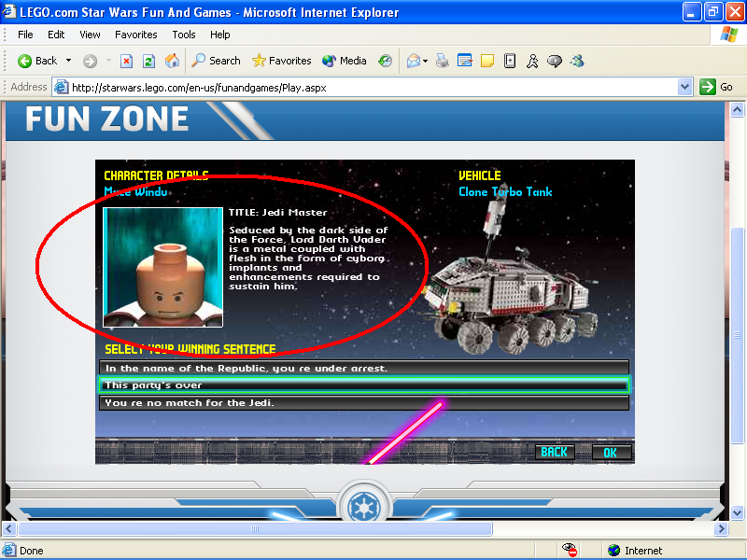Minimize the Internet Explorer window

tap(691, 12)
